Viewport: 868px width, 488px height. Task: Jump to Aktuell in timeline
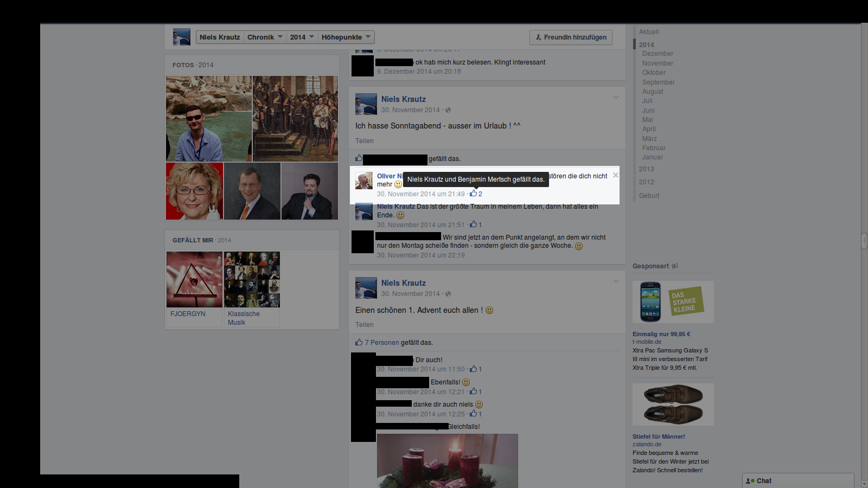[x=649, y=32]
